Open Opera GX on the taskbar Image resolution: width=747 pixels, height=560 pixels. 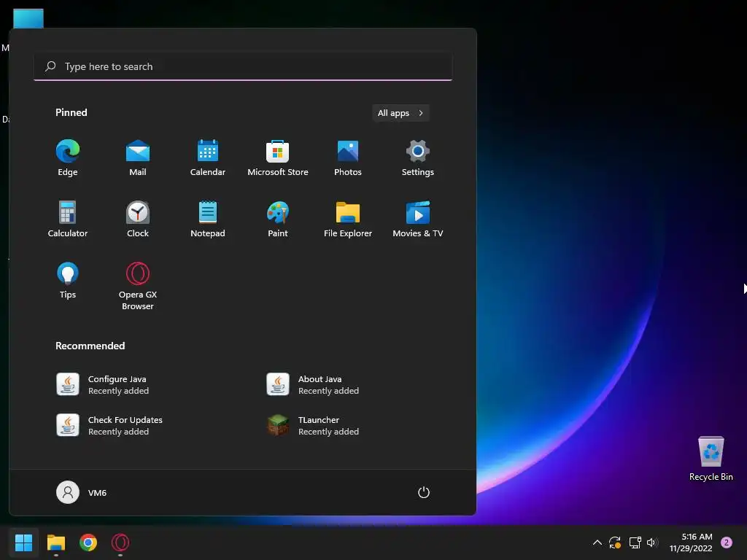tap(120, 542)
